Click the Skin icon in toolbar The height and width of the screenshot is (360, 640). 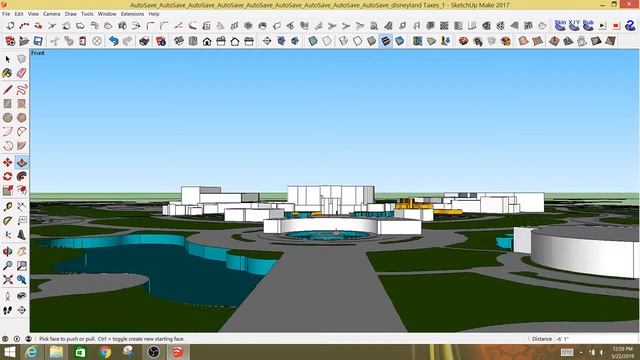(x=560, y=25)
